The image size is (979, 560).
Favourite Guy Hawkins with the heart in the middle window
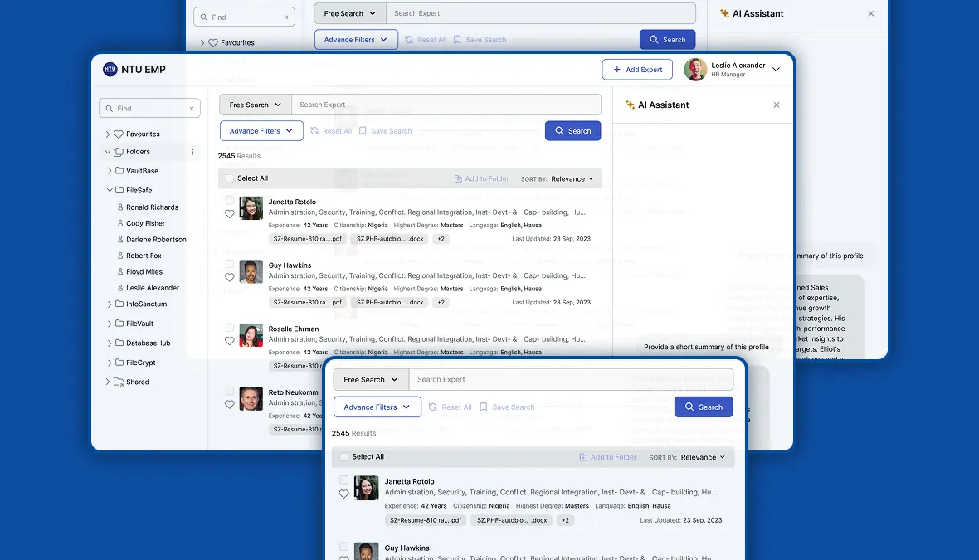[x=230, y=278]
